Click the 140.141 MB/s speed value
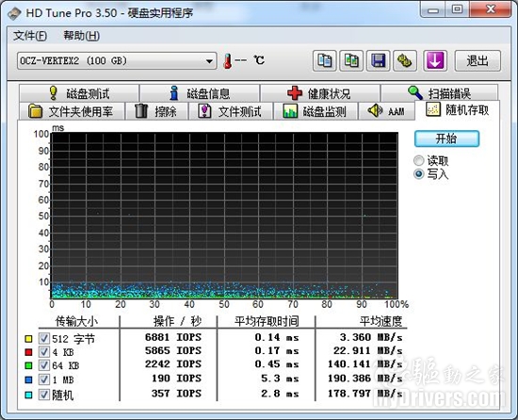The image size is (518, 420). click(x=365, y=363)
